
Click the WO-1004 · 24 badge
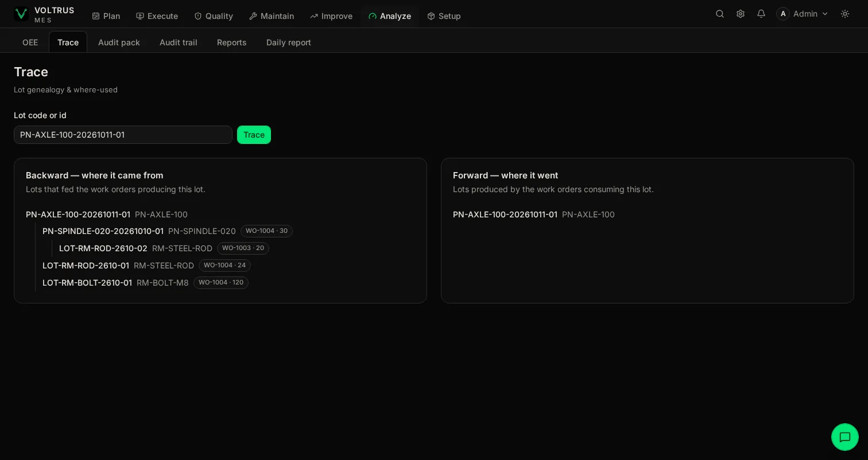(224, 266)
